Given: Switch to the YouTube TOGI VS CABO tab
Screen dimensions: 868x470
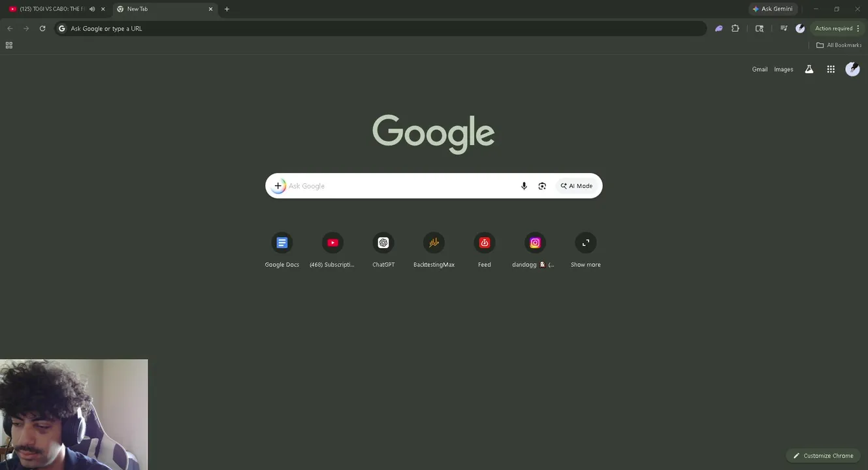Looking at the screenshot, I should pyautogui.click(x=52, y=9).
